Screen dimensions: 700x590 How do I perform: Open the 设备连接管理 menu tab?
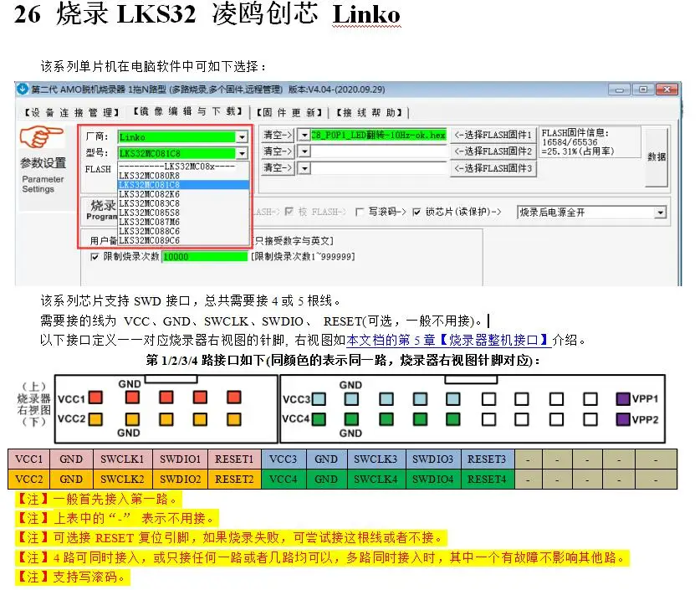click(71, 112)
